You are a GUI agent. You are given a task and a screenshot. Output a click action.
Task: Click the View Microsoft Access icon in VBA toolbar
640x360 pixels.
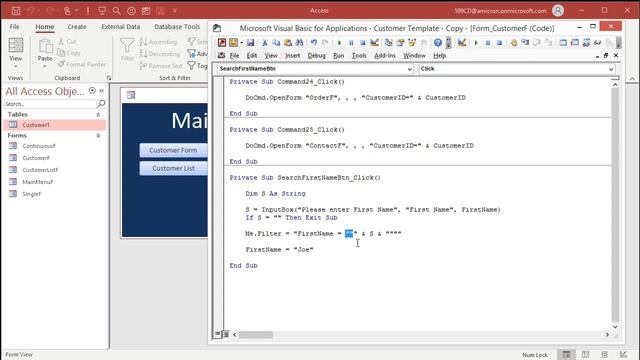click(x=222, y=42)
